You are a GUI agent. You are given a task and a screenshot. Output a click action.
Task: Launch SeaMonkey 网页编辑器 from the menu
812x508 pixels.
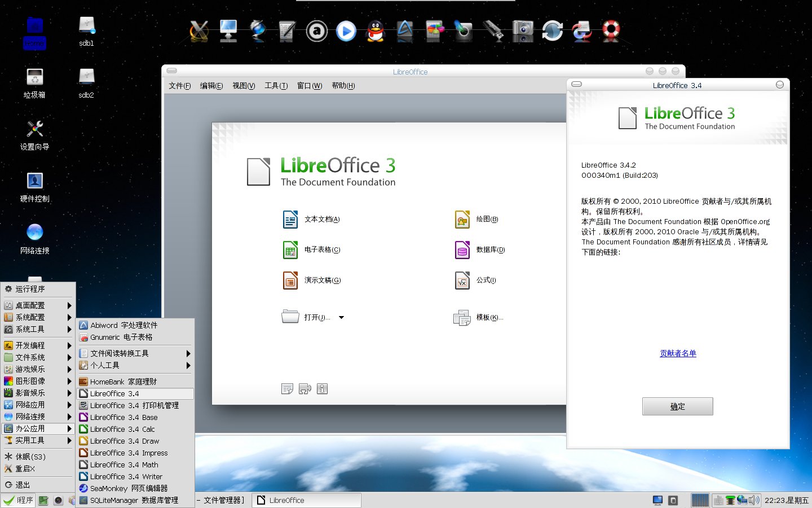click(135, 488)
